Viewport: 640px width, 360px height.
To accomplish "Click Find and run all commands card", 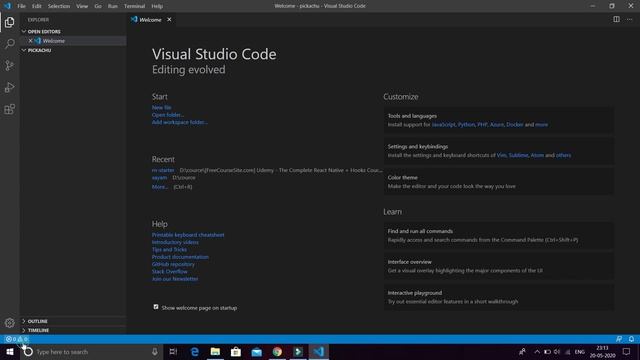I will pyautogui.click(x=498, y=236).
